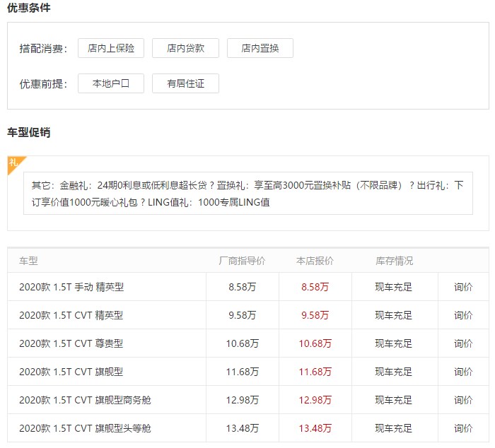Click the red 13.48万 dealer price
The height and width of the screenshot is (448, 495).
[315, 428]
